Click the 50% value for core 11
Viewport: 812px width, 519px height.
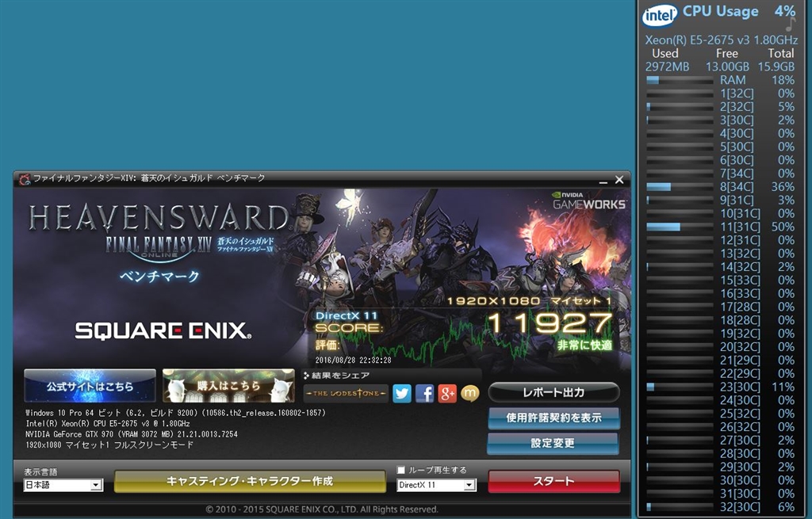click(783, 227)
